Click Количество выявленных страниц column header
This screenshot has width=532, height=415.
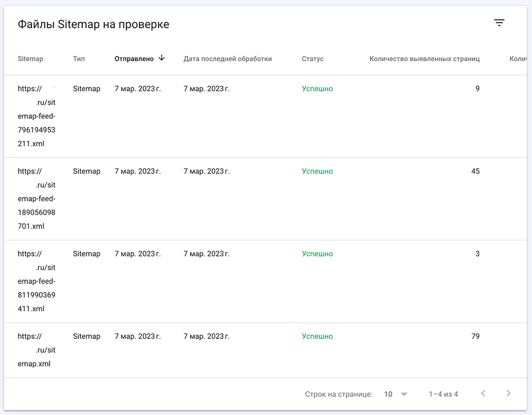[425, 59]
